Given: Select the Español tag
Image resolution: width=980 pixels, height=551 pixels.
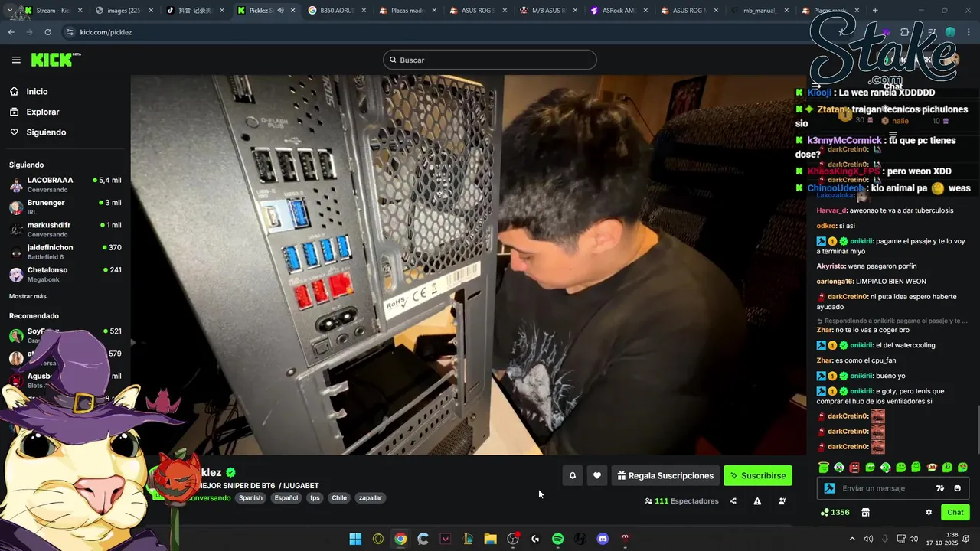Looking at the screenshot, I should [x=286, y=497].
